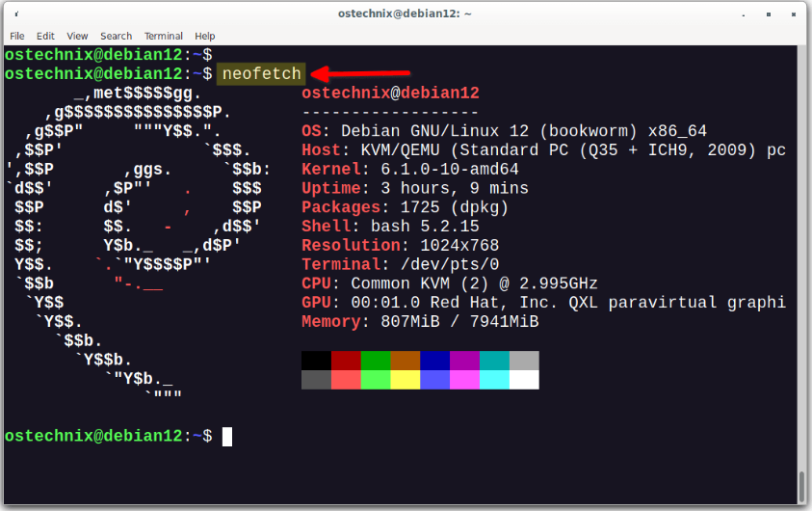Viewport: 812px width, 511px height.
Task: Click the Uptime value 3 hours, 9 mins
Action: (x=455, y=188)
